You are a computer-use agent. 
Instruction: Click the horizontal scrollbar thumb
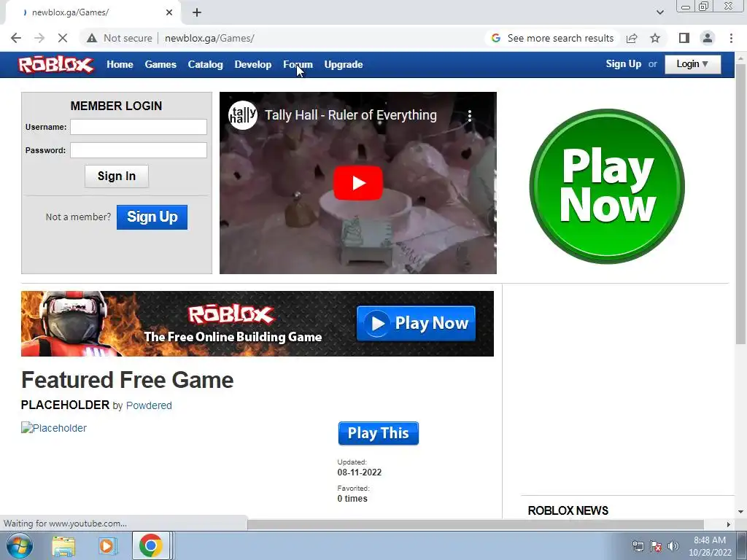coord(476,524)
